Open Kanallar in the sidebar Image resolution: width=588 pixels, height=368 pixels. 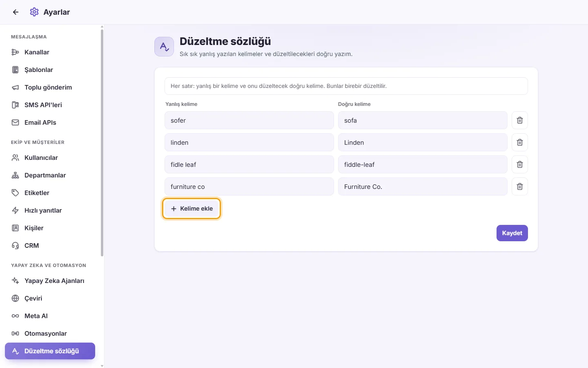click(50, 52)
